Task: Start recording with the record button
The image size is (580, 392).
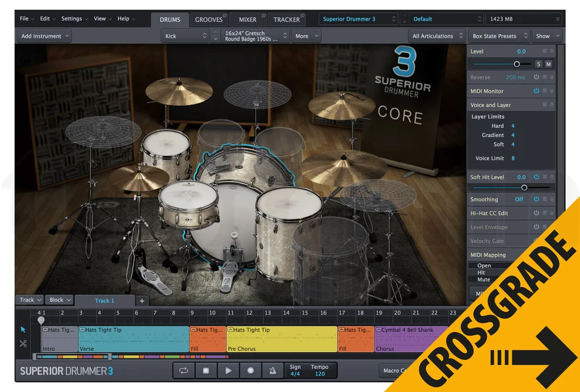Action: point(250,371)
